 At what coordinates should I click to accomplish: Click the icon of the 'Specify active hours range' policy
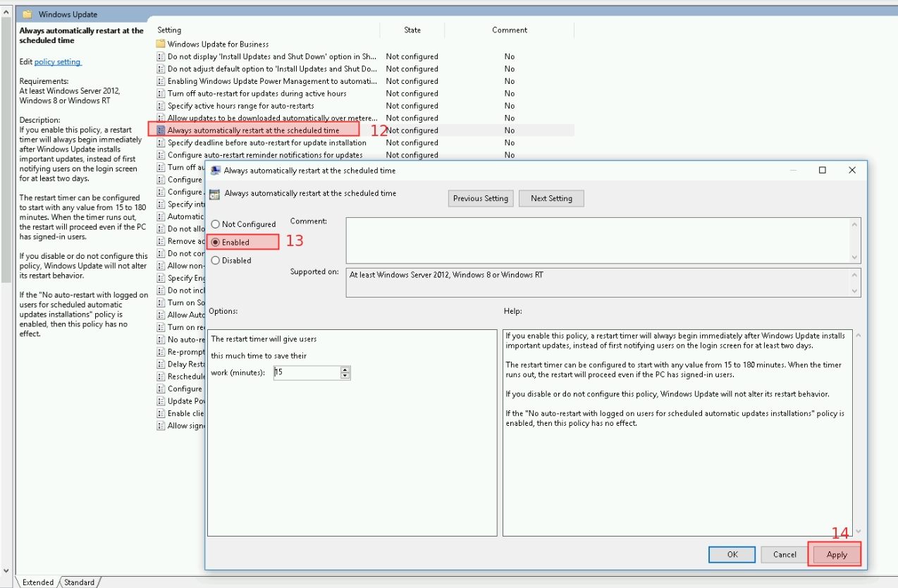[x=161, y=106]
